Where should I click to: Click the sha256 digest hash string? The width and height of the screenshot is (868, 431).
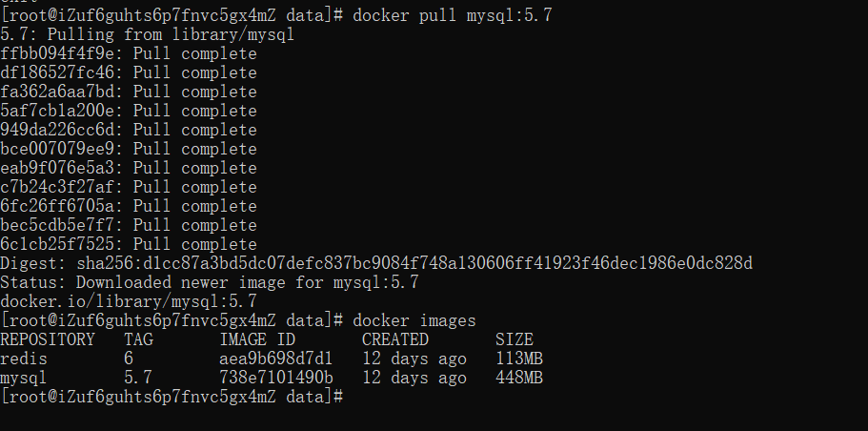[414, 264]
